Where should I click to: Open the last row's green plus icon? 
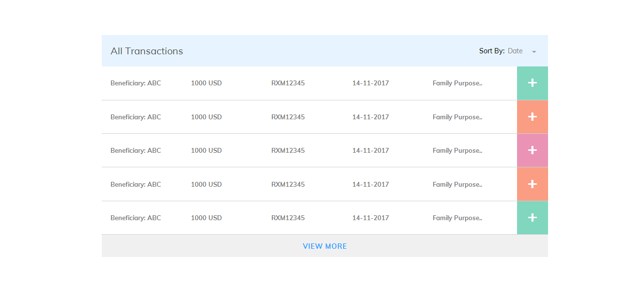pyautogui.click(x=533, y=218)
